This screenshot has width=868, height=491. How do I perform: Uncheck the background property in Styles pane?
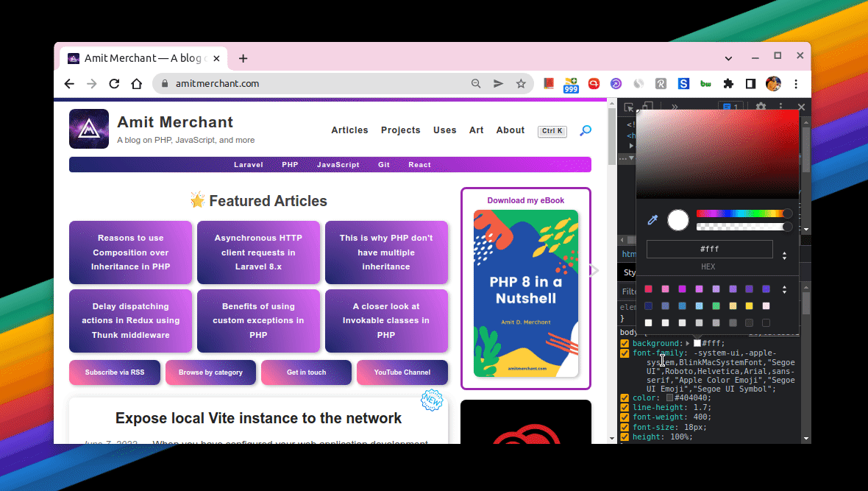coord(624,343)
